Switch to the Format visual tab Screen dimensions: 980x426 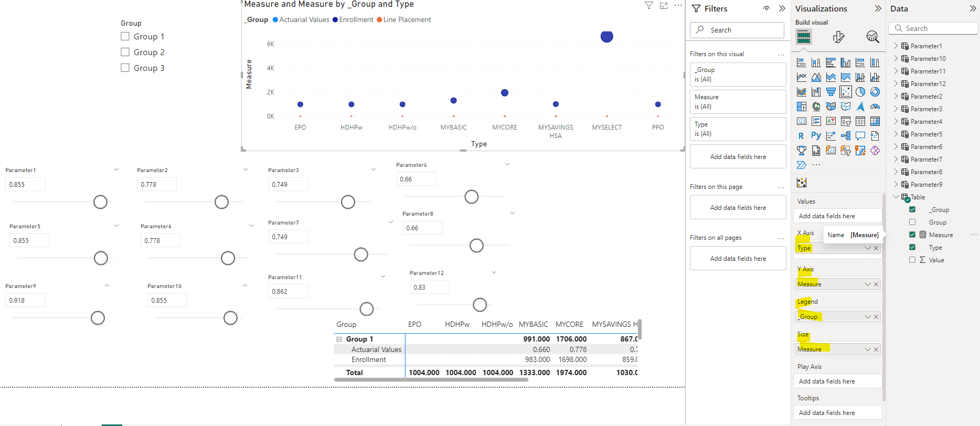(x=838, y=37)
